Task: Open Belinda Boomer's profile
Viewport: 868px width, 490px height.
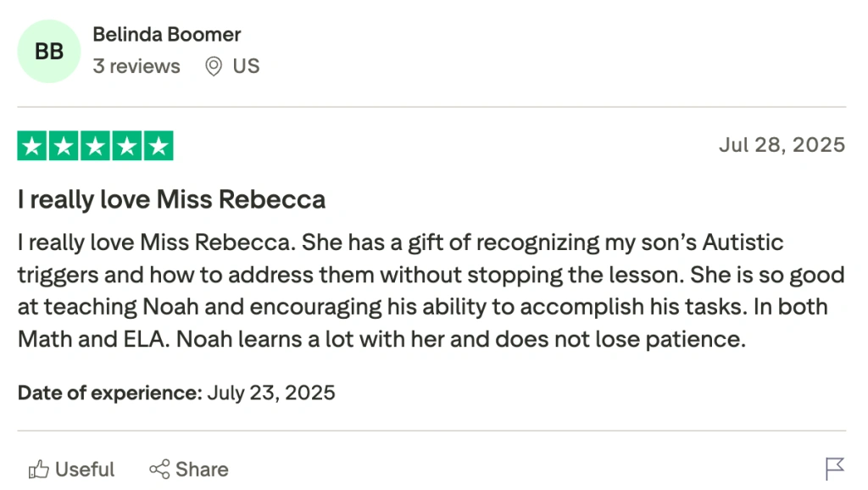Action: (166, 34)
